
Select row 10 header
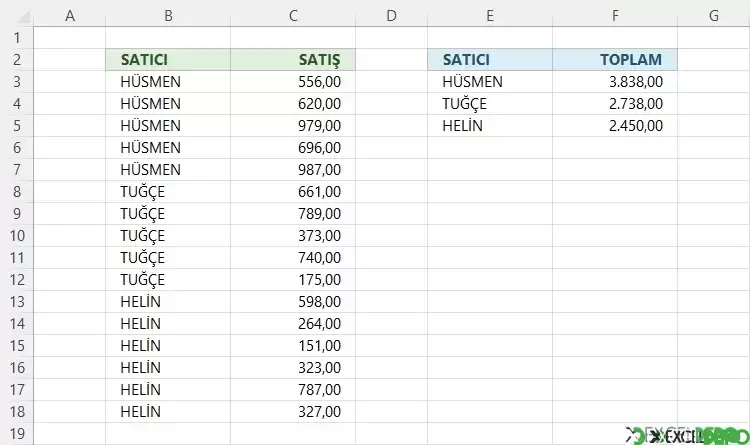click(17, 236)
